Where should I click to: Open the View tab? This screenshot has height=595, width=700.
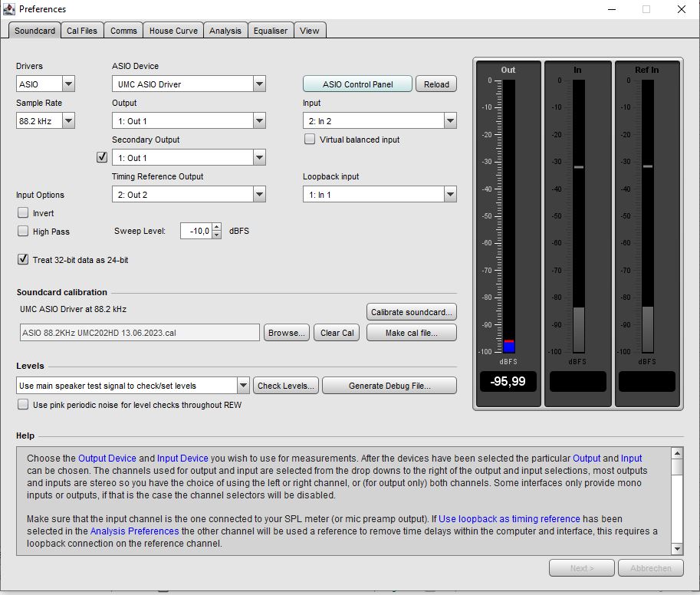click(310, 31)
